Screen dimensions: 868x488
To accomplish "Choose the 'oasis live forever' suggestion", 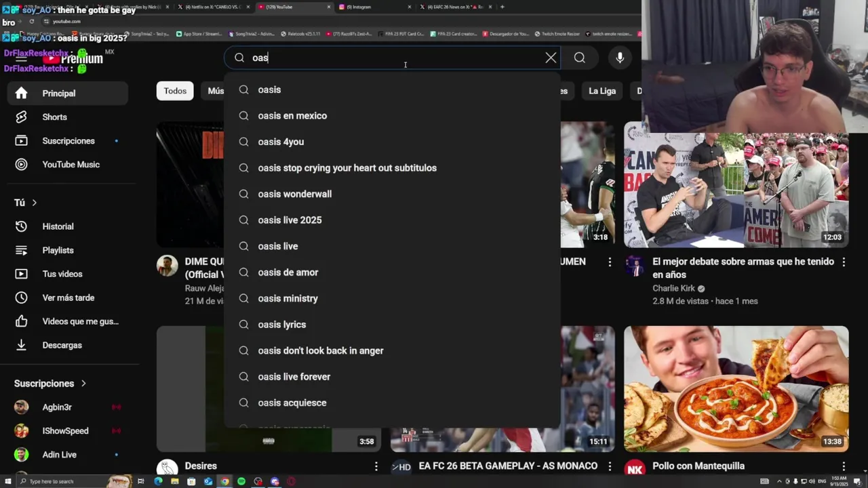I will point(393,377).
